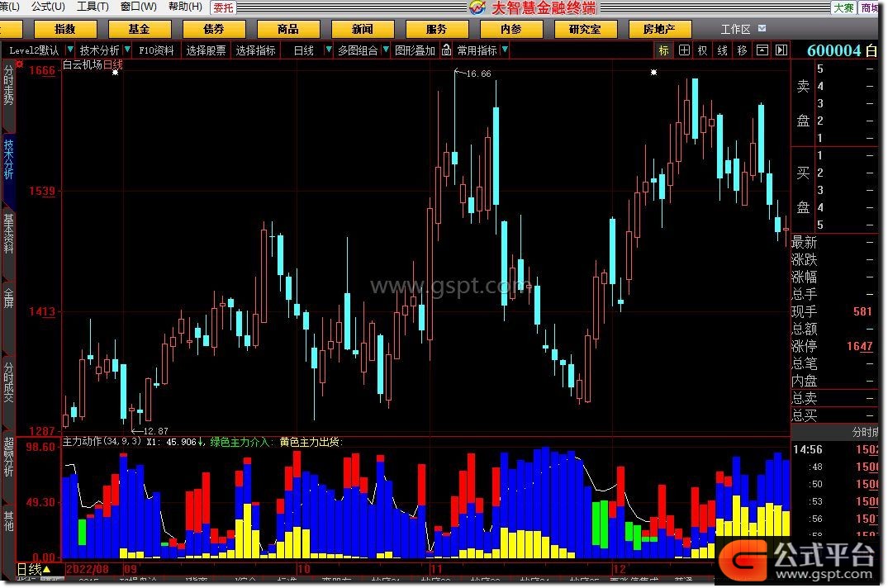Click the 现手 value 581

click(862, 311)
